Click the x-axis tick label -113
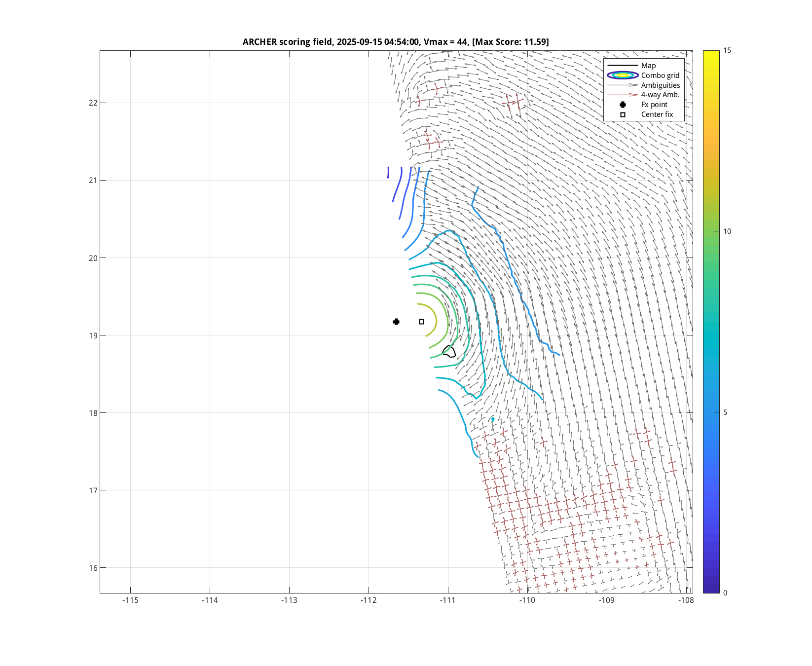The width and height of the screenshot is (812, 666). point(289,600)
